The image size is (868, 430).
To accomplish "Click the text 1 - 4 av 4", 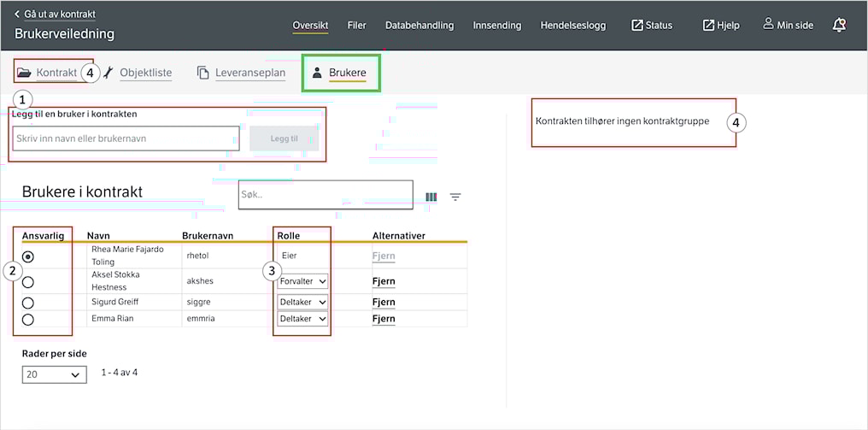I will 119,373.
